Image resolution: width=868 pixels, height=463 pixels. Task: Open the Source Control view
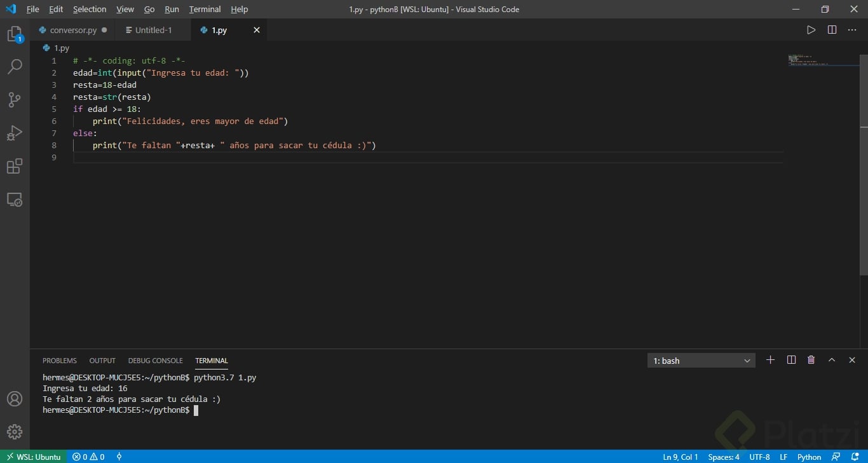15,99
